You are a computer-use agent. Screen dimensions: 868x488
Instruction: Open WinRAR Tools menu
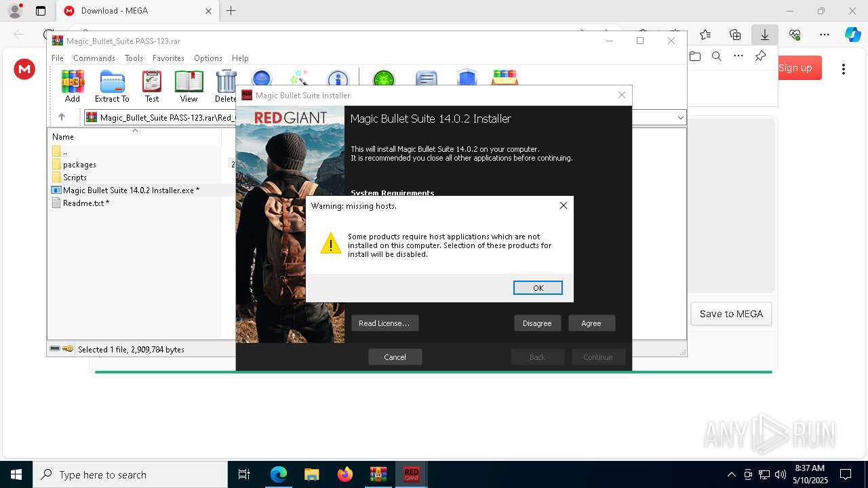click(134, 58)
